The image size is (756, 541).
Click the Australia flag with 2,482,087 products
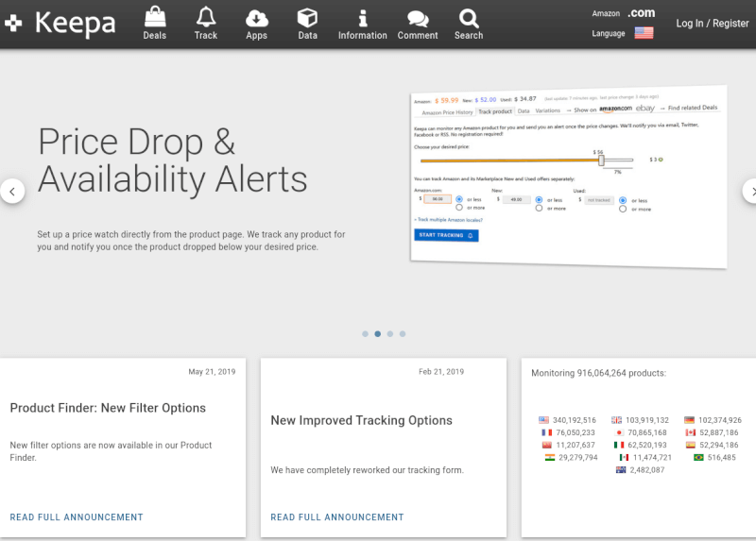(621, 470)
